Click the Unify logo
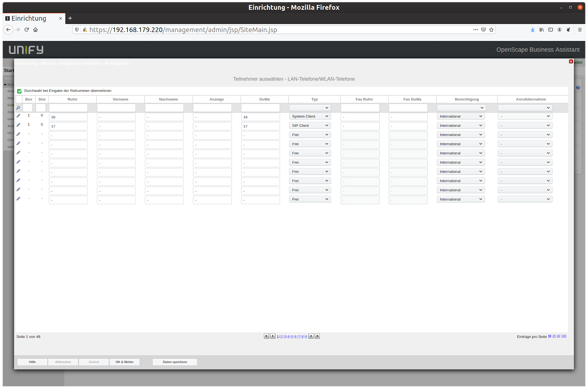 coord(26,50)
